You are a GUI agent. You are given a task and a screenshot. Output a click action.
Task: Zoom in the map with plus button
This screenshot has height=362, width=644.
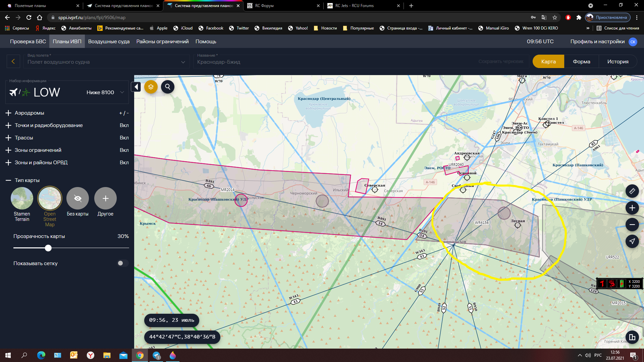coord(632,208)
